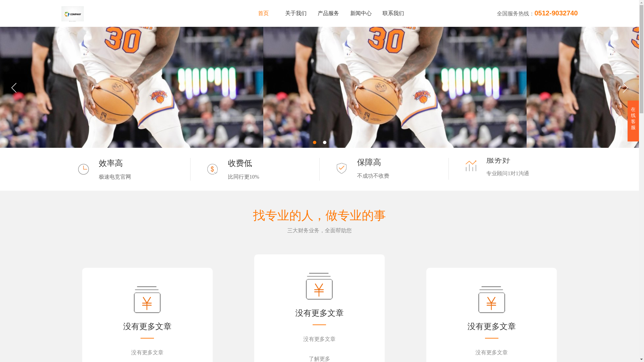Open the 新闻中心 navigation link
This screenshot has height=362, width=644.
point(361,13)
